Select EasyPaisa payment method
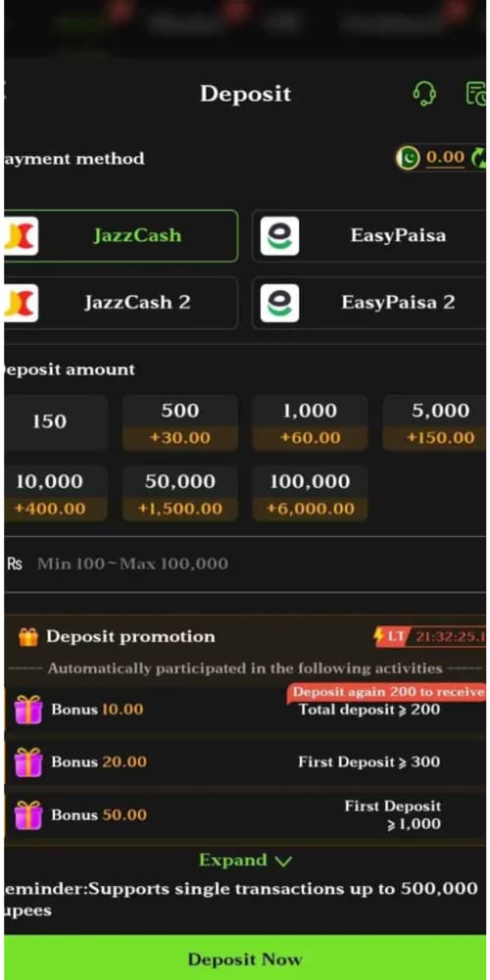Image resolution: width=490 pixels, height=980 pixels. 368,235
